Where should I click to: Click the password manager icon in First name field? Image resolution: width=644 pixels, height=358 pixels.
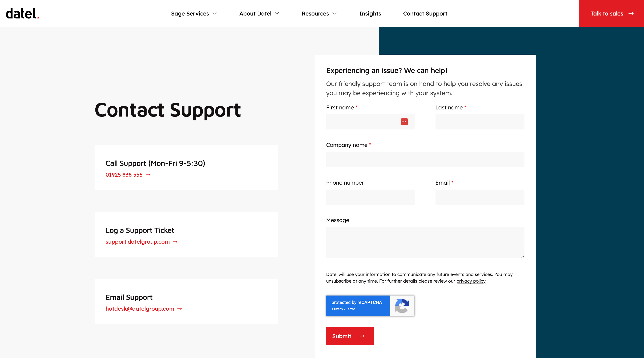click(x=404, y=122)
